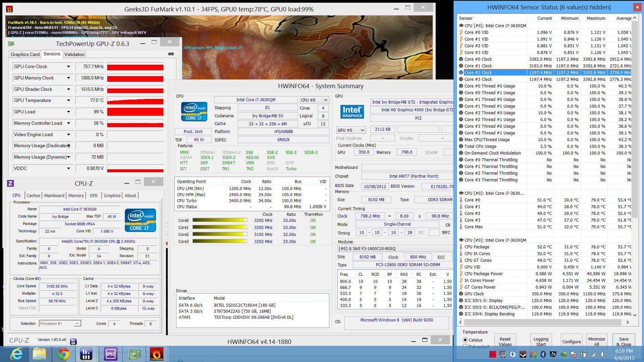Viewport: 644px width, 362px height.
Task: Switch to CPU-Z via taskbar icon
Action: coord(110,354)
